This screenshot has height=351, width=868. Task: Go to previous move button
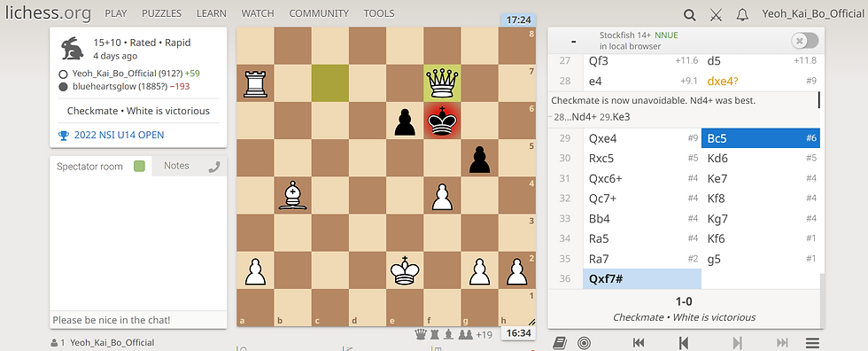click(683, 343)
